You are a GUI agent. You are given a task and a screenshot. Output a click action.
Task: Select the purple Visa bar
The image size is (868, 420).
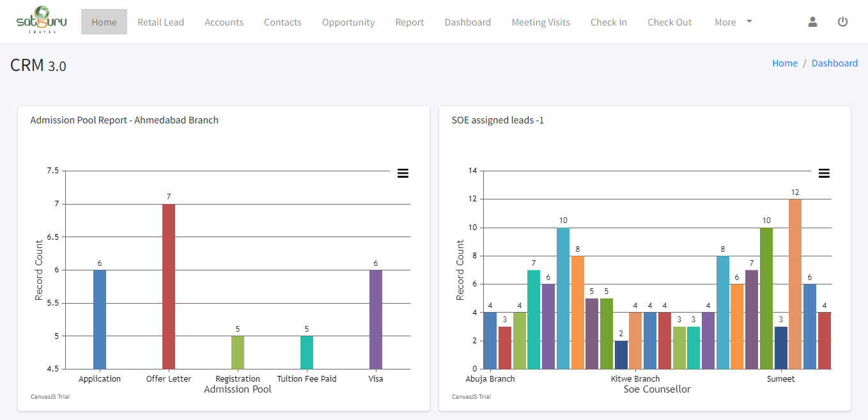[x=376, y=319]
